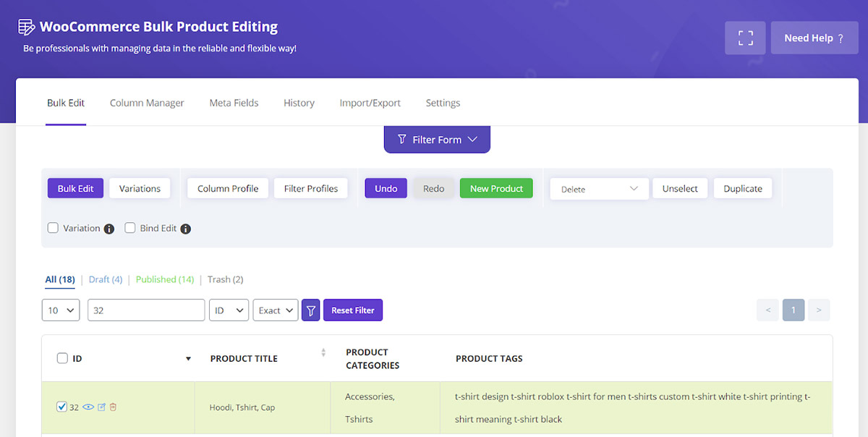Click trash icon for product 32
The height and width of the screenshot is (437, 868).
(113, 407)
